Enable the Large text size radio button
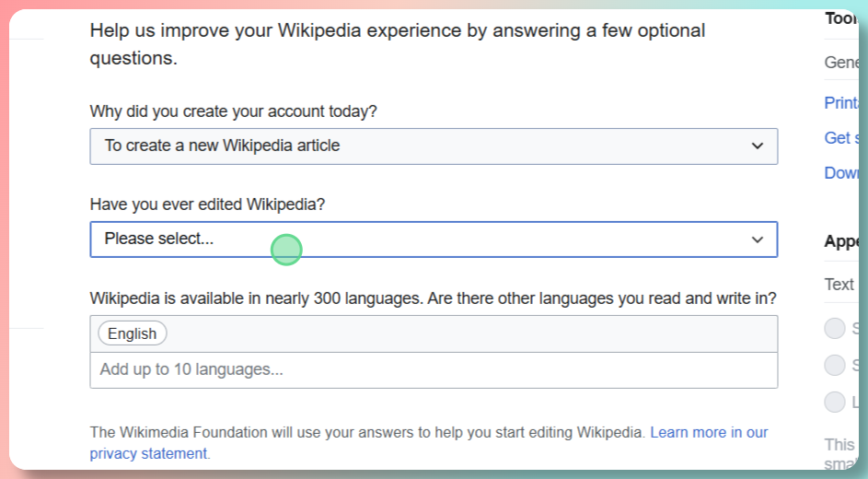The image size is (868, 479). click(835, 402)
